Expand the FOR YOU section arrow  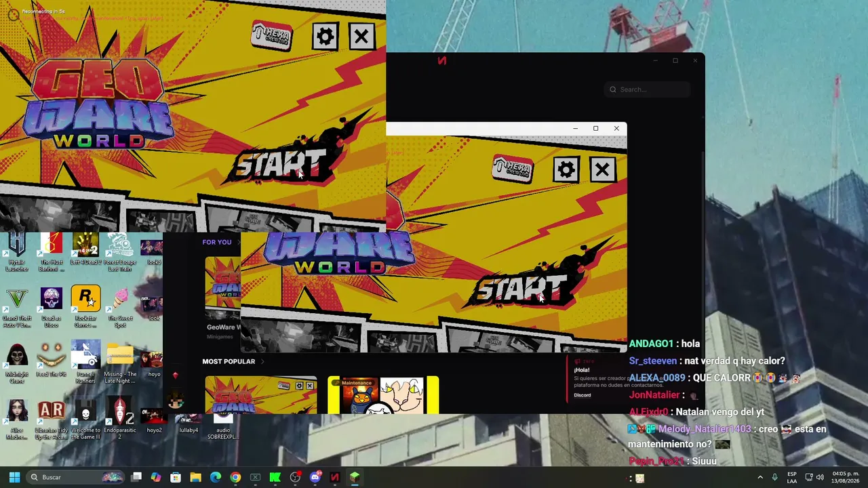click(239, 242)
